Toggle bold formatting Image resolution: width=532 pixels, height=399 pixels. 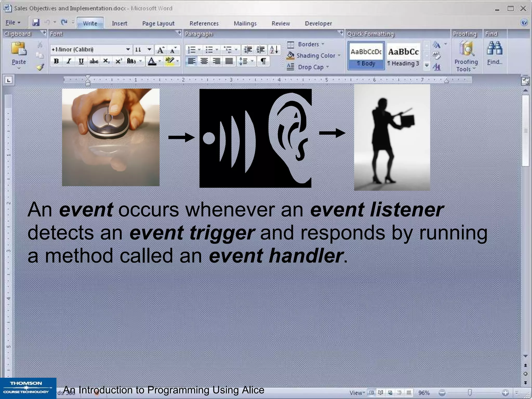coord(56,61)
